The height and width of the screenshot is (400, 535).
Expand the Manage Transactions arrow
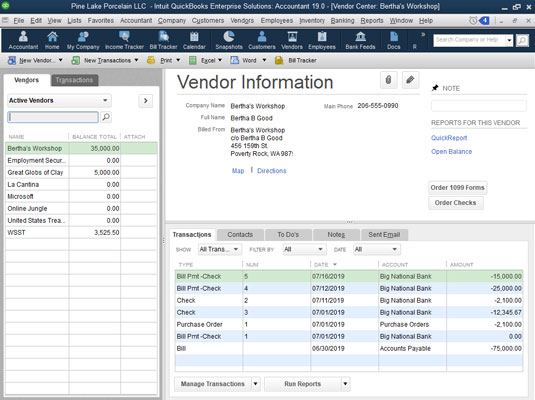click(x=256, y=384)
